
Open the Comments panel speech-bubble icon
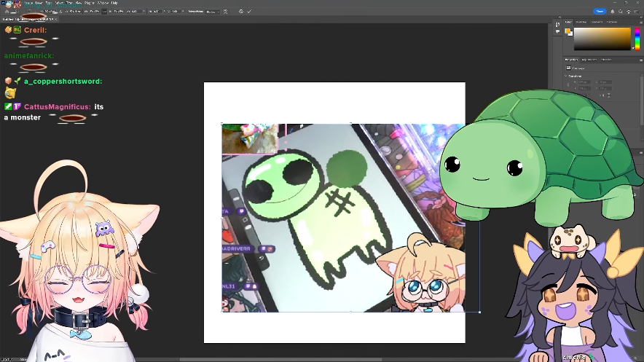point(557,31)
